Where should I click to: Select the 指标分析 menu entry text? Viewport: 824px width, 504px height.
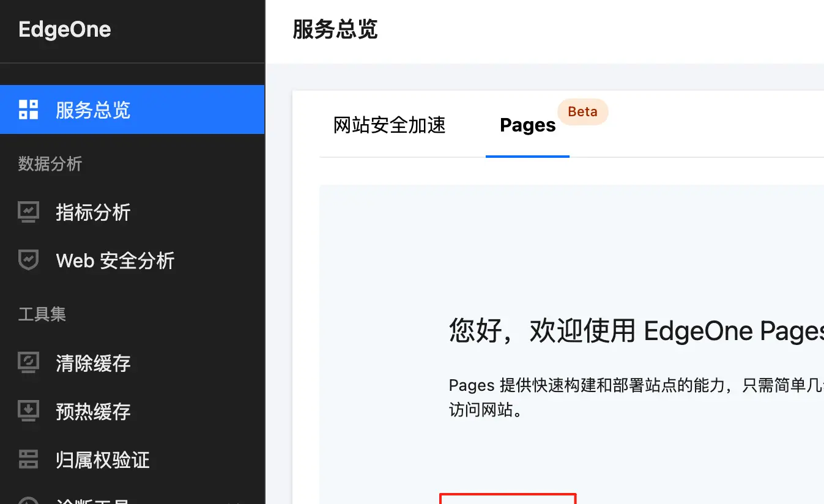(x=93, y=212)
